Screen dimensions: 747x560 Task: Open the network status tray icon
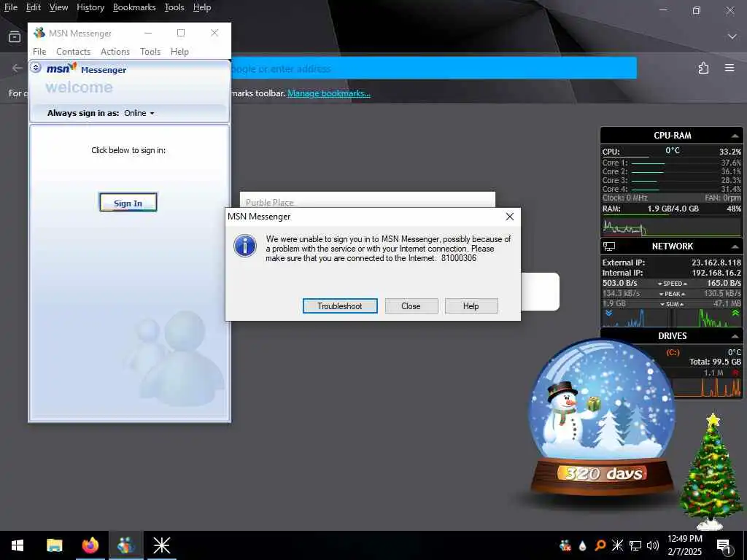635,545
